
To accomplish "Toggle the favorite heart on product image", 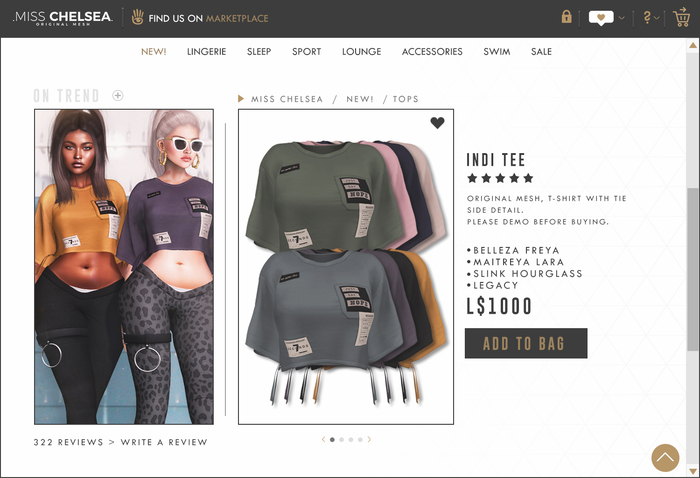I will point(438,123).
